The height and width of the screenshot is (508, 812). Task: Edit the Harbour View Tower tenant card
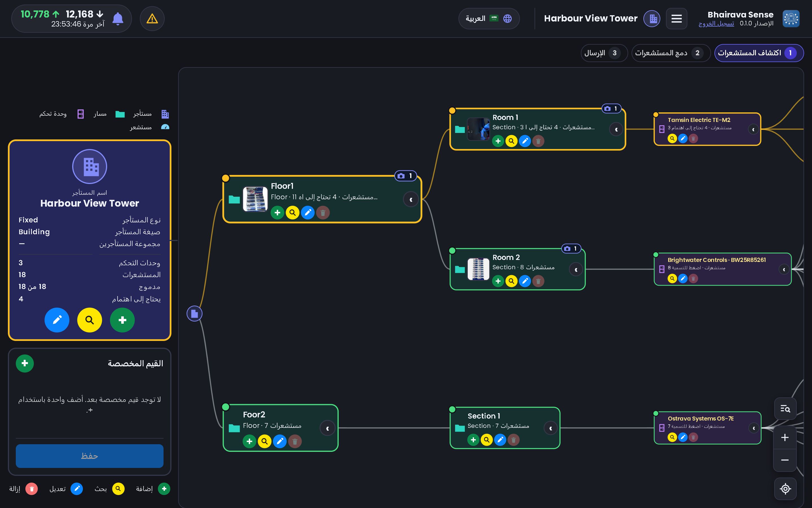tap(57, 320)
